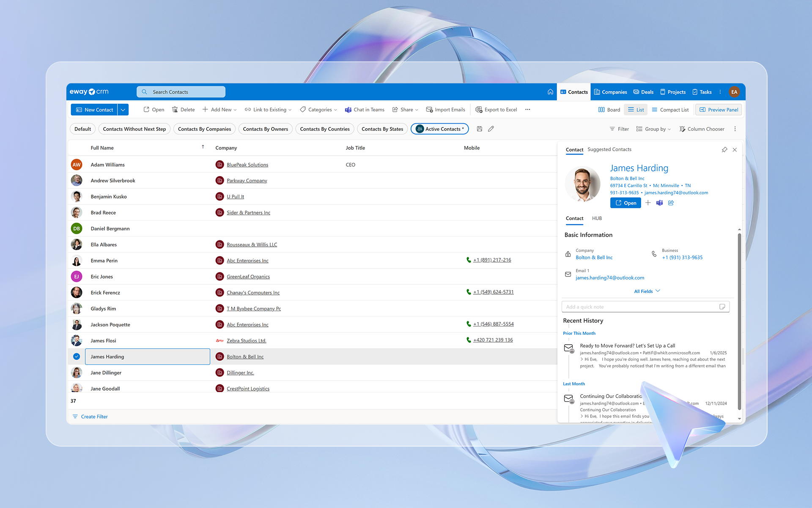Image resolution: width=812 pixels, height=508 pixels.
Task: Click the Zebra Studios Ltd. logo icon
Action: click(x=219, y=341)
